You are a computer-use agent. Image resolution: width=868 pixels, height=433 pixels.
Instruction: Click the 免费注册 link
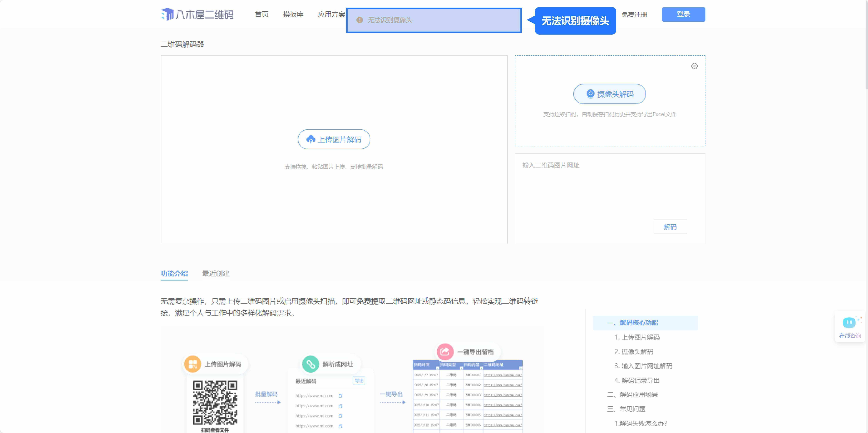[634, 15]
